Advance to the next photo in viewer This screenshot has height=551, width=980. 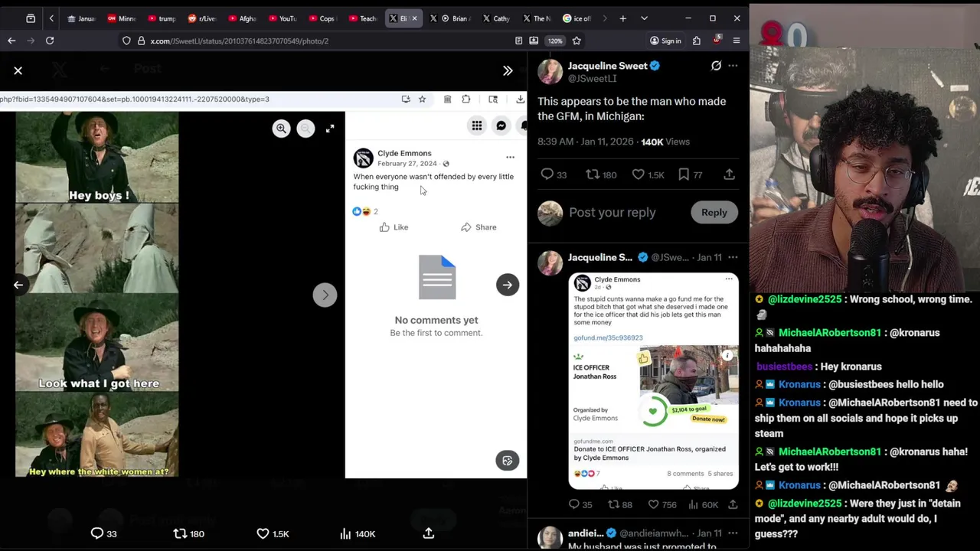coord(508,285)
